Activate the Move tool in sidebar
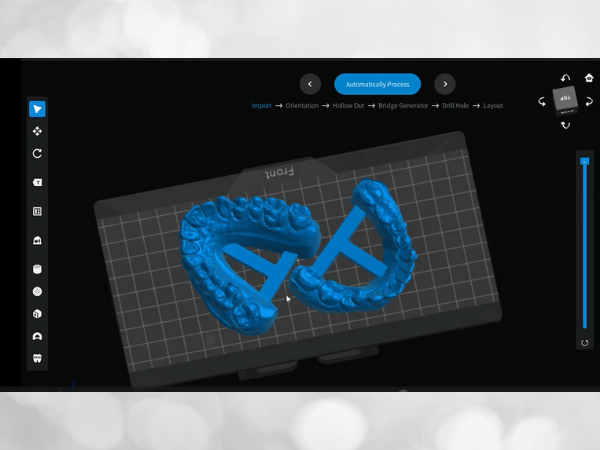Image resolution: width=600 pixels, height=450 pixels. coord(37,131)
